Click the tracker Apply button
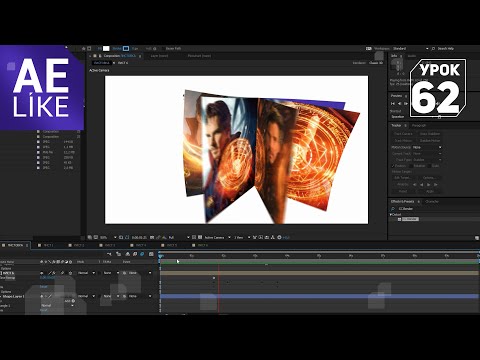480x360 pixels. (430, 191)
